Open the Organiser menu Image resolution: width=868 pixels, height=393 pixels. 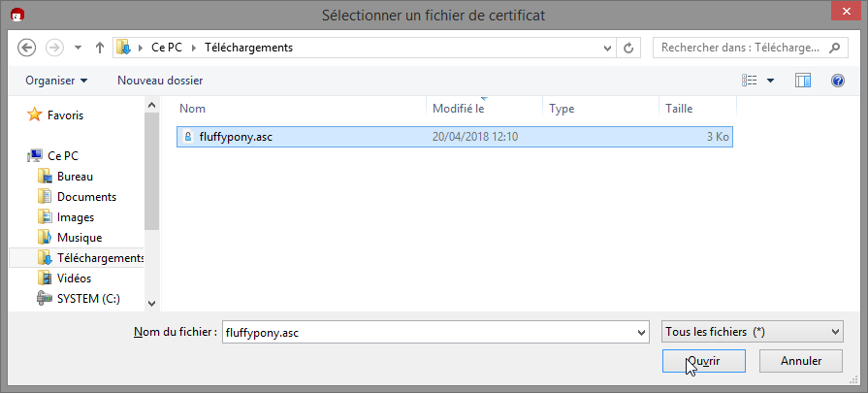click(56, 81)
